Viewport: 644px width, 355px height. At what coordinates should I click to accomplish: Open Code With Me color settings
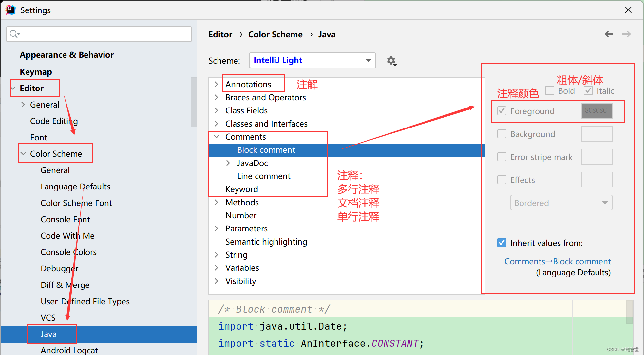coord(67,236)
